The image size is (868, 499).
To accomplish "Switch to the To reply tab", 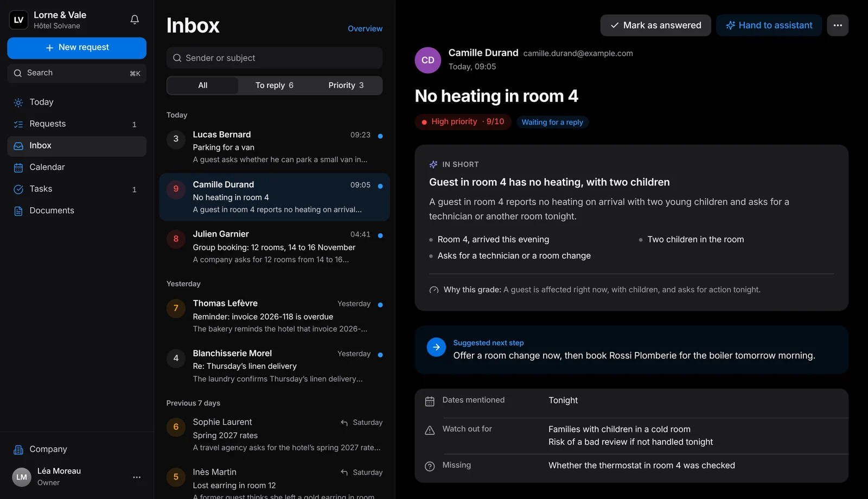I will (x=275, y=85).
